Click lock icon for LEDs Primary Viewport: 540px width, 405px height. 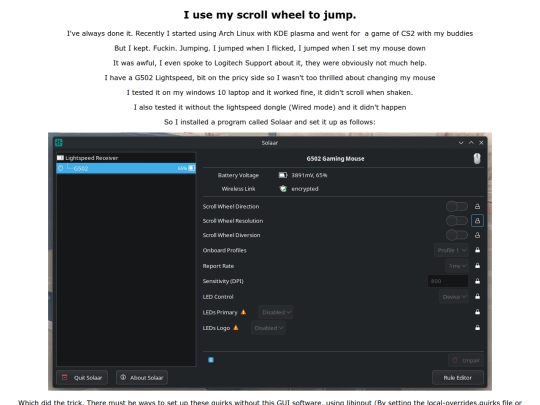click(477, 312)
